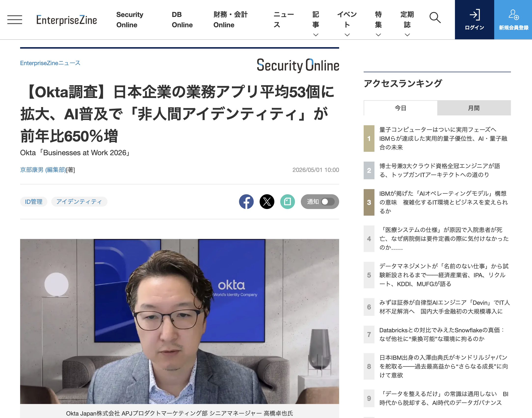Image resolution: width=532 pixels, height=418 pixels.
Task: Click the Okta speaker photo
Action: (x=180, y=321)
